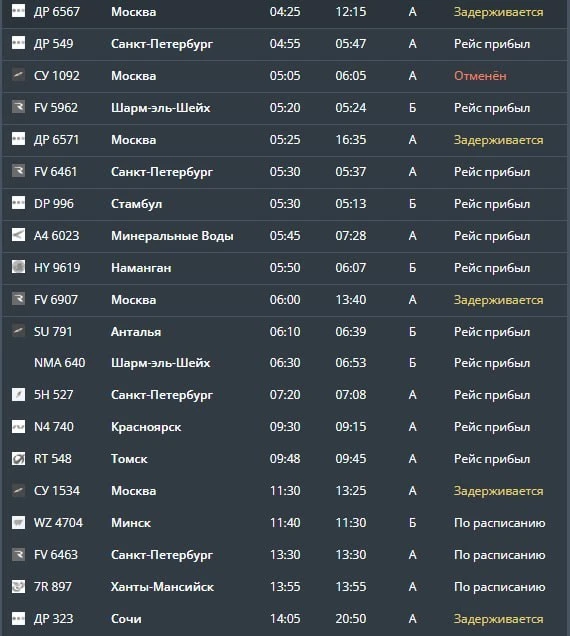Screen dimensions: 570x636
Task: Click the Aeroflot icon beside СУ 1092
Action: click(18, 75)
